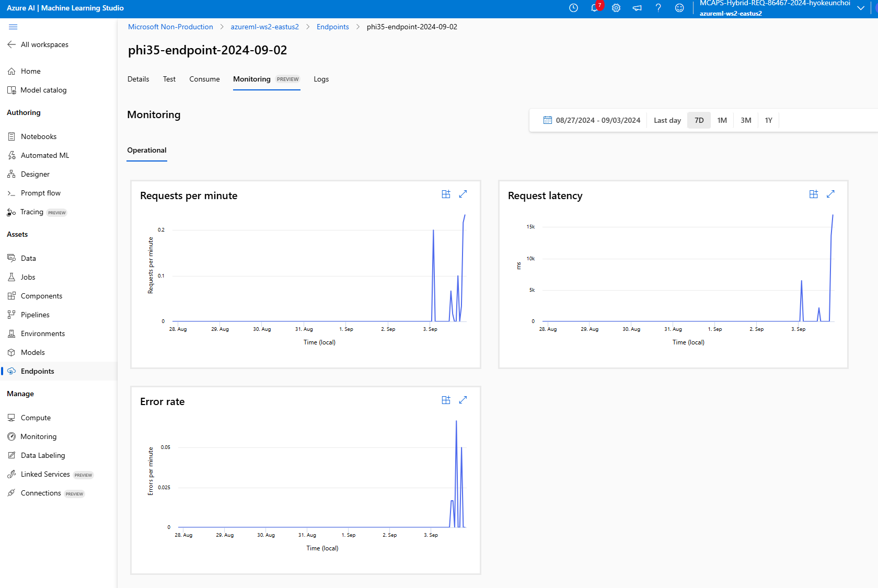Expand Request latency chart fullscreen
The width and height of the screenshot is (878, 588).
831,194
